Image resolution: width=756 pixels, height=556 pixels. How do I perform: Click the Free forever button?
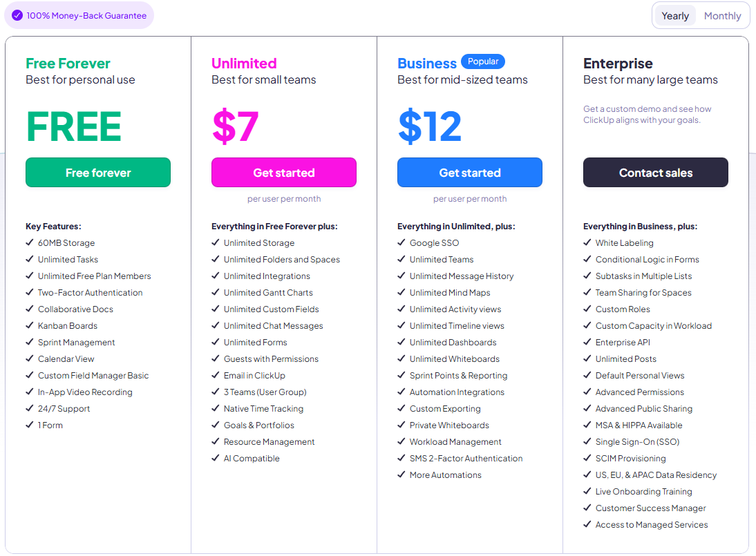click(97, 172)
